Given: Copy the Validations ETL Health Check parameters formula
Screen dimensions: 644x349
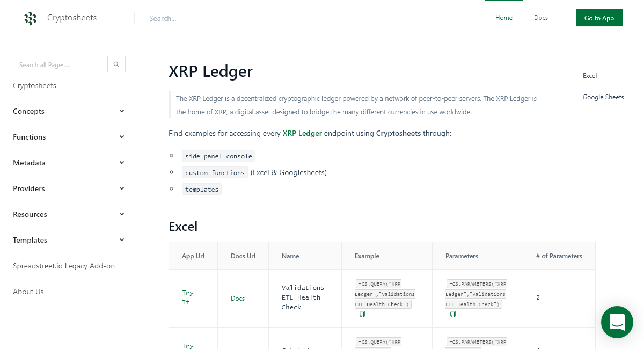Looking at the screenshot, I should [x=453, y=314].
